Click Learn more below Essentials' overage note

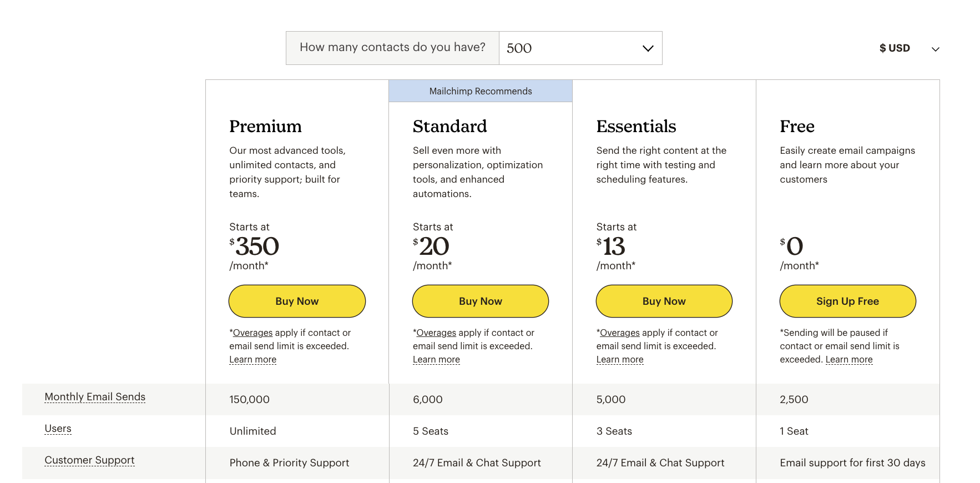click(x=620, y=359)
